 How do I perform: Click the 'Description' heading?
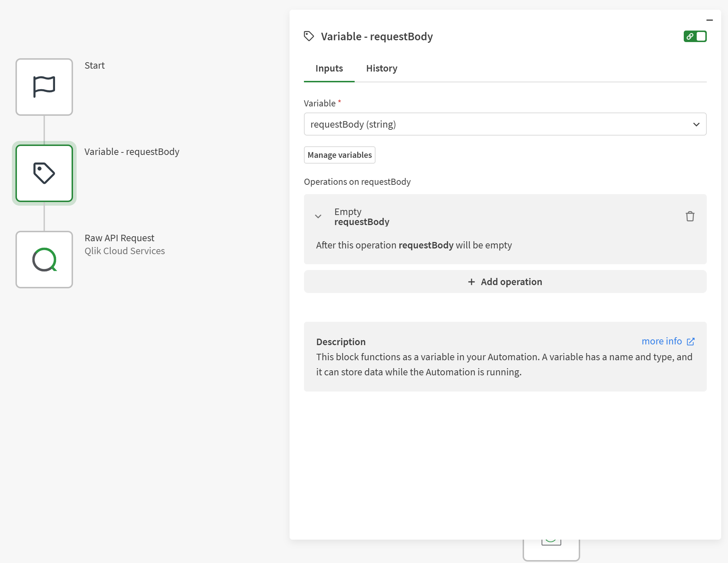341,342
